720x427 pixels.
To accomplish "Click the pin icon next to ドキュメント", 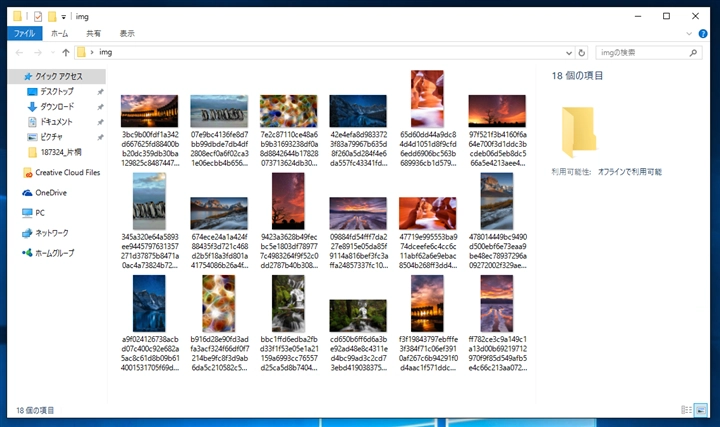I will [100, 122].
